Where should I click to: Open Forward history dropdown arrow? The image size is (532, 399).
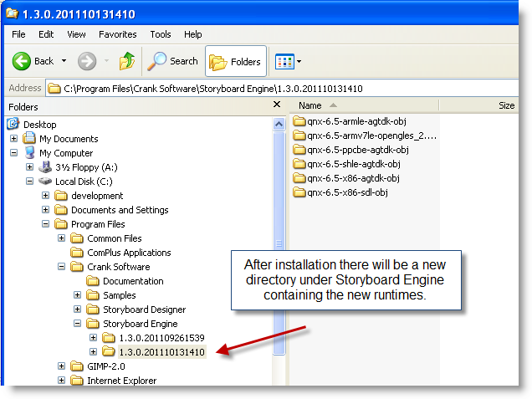106,61
